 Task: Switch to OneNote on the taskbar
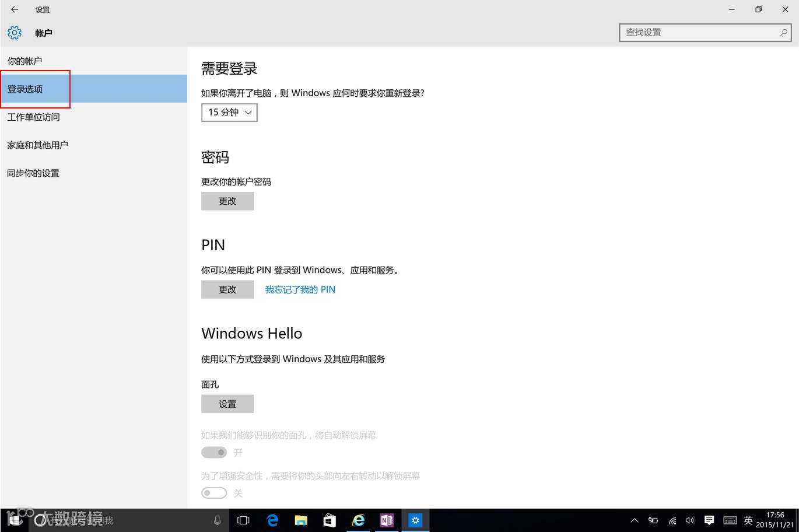[386, 520]
